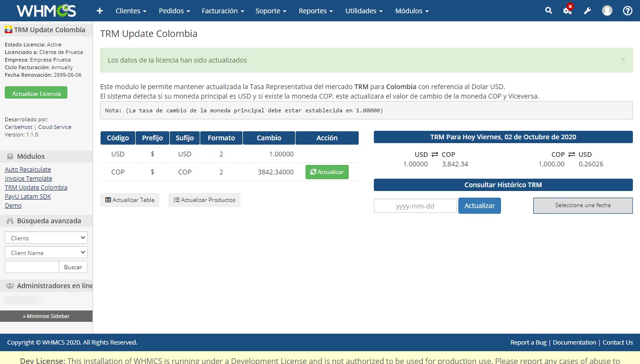
Task: Open the Facturación menu
Action: pos(223,10)
